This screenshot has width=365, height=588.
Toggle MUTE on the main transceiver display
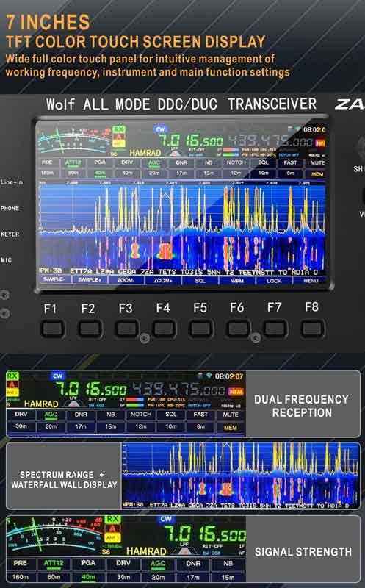coord(317,163)
